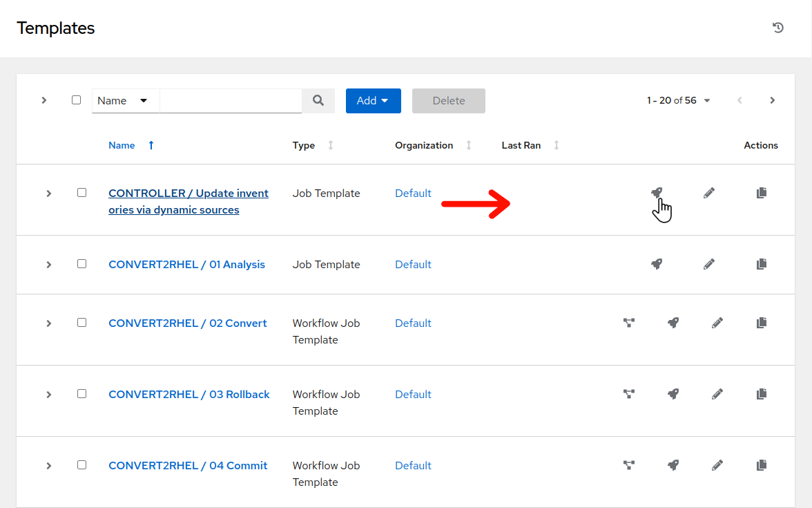Go to the next page of templates
812x508 pixels.
point(773,101)
